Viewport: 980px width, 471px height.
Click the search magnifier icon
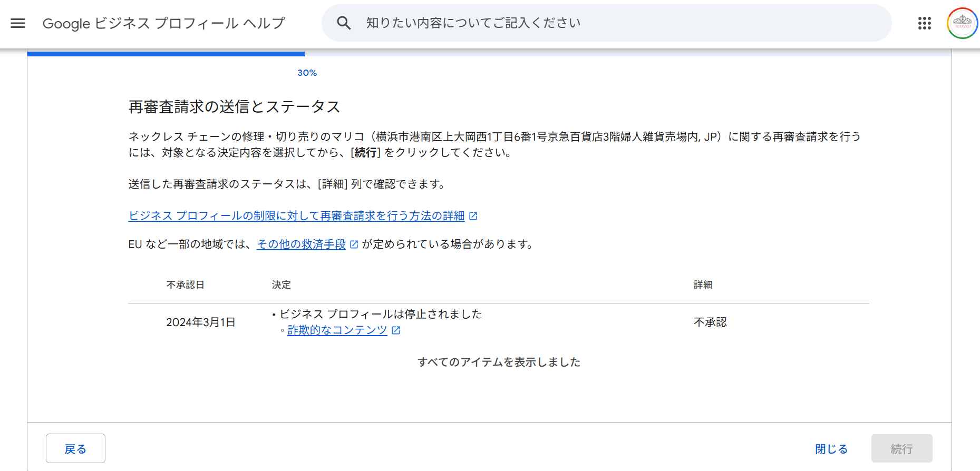[x=344, y=23]
